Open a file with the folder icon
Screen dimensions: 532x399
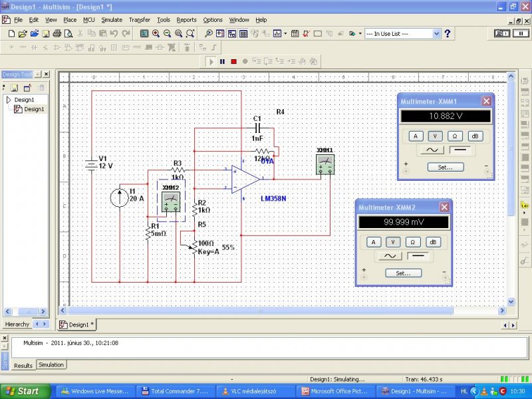point(23,34)
